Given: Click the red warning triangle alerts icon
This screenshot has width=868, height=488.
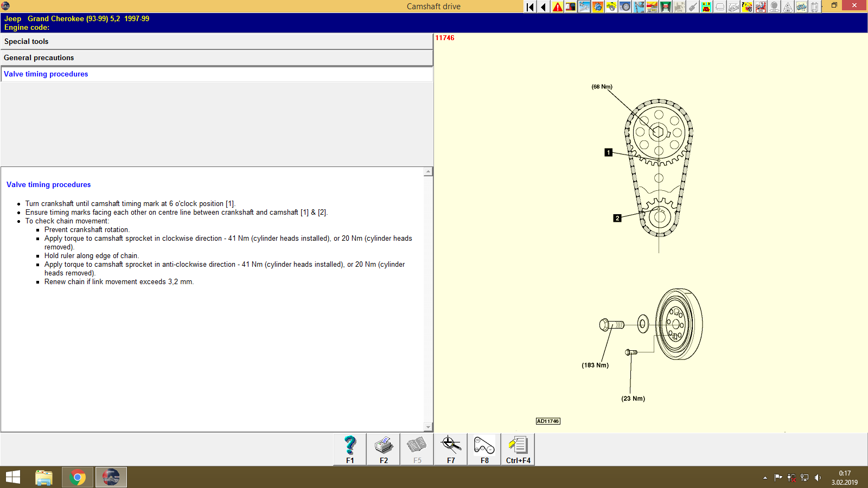Looking at the screenshot, I should coord(557,7).
